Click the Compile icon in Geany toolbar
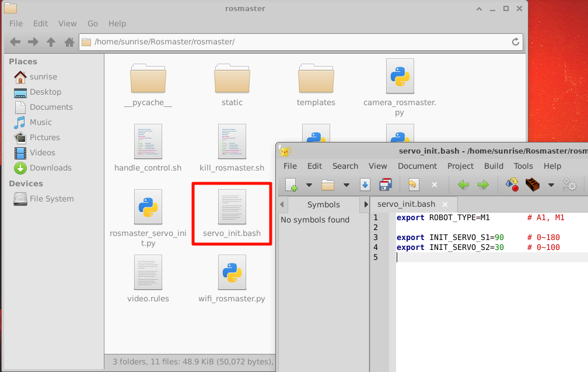 512,185
